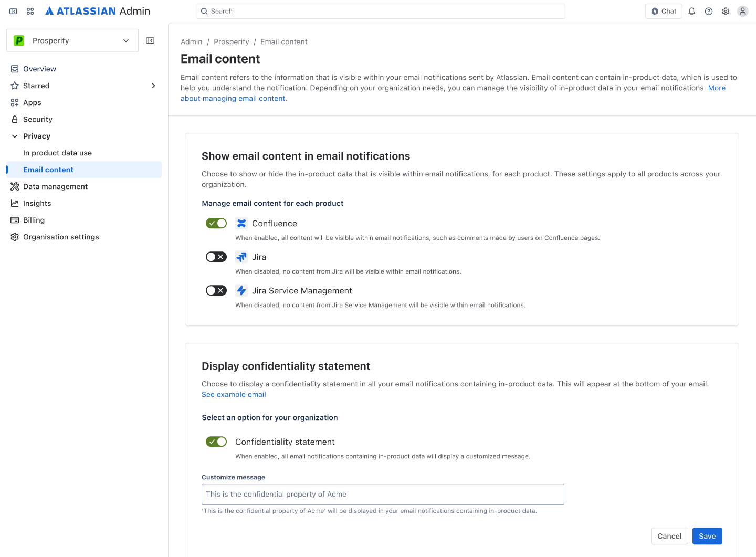Follow the 'about managing email content' link
Image resolution: width=756 pixels, height=557 pixels.
pos(234,98)
